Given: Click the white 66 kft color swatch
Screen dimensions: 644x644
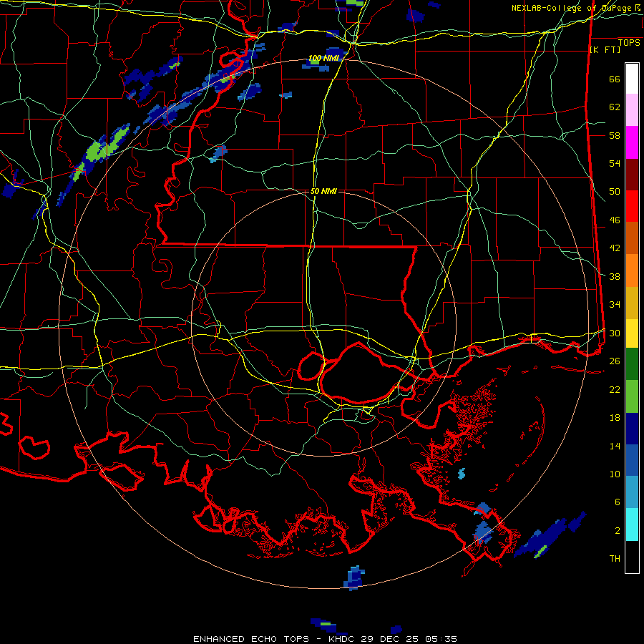Looking at the screenshot, I should [x=632, y=79].
